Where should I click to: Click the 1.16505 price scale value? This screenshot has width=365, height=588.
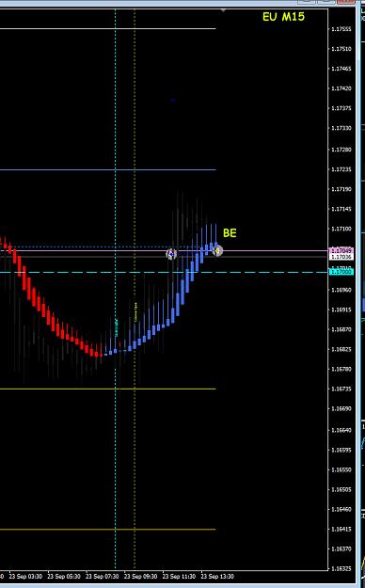point(341,490)
